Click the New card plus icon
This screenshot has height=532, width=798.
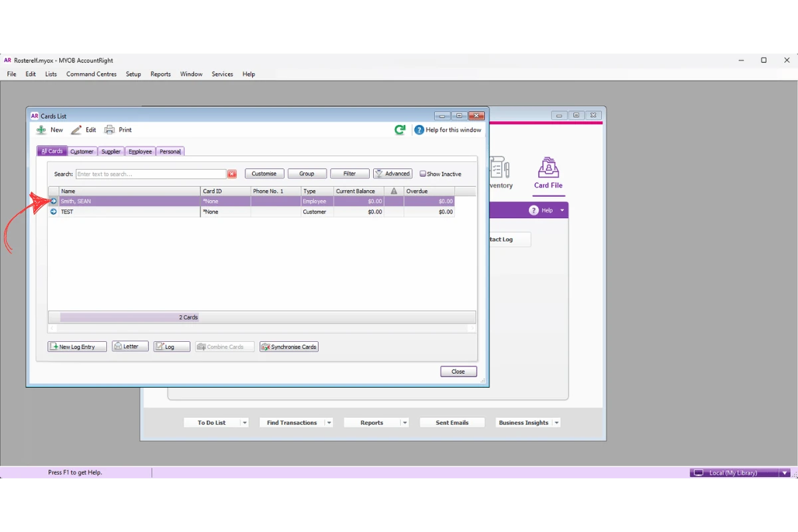[x=42, y=130]
